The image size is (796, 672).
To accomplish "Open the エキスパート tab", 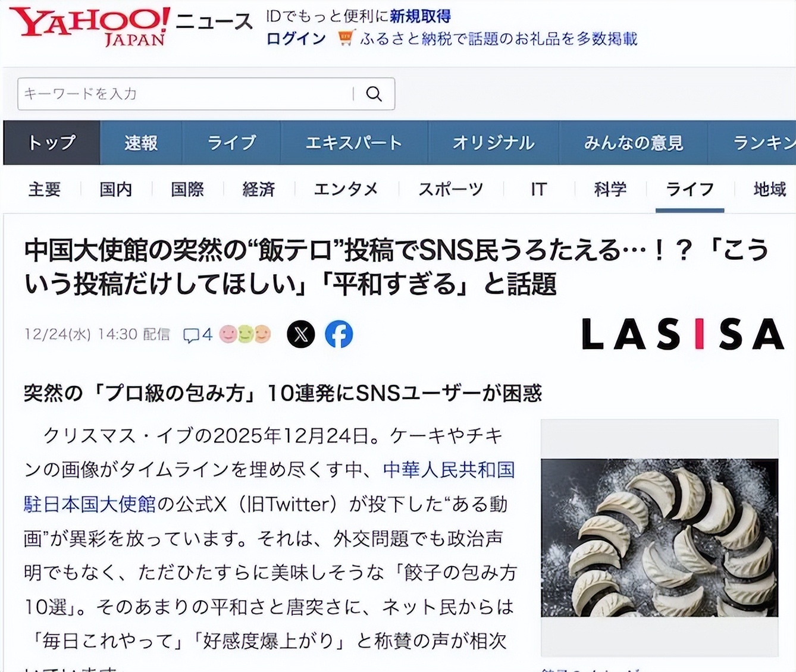I will [354, 143].
